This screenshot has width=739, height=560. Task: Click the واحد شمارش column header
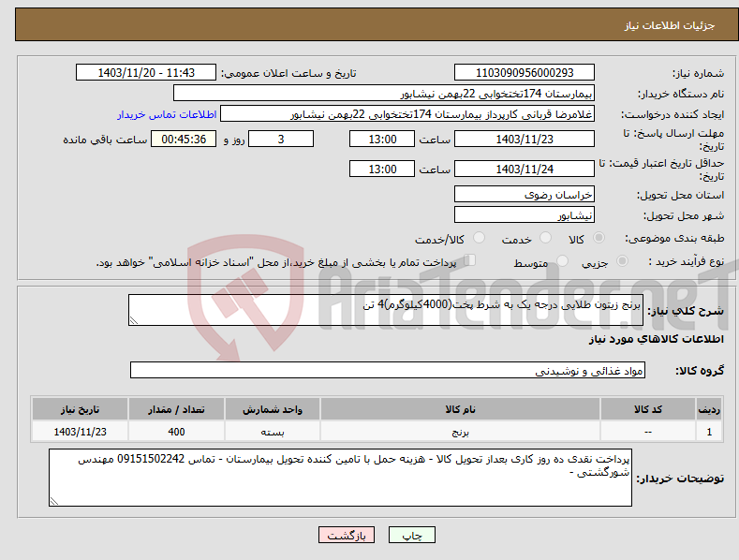(273, 409)
